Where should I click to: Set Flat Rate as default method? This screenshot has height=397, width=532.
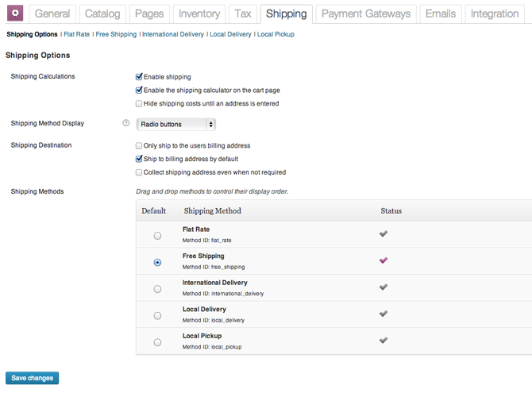point(157,236)
